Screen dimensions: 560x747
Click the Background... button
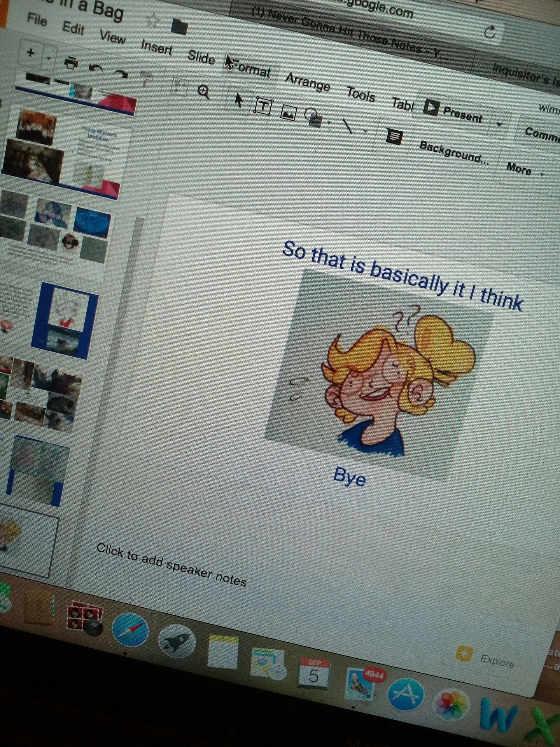[x=454, y=152]
